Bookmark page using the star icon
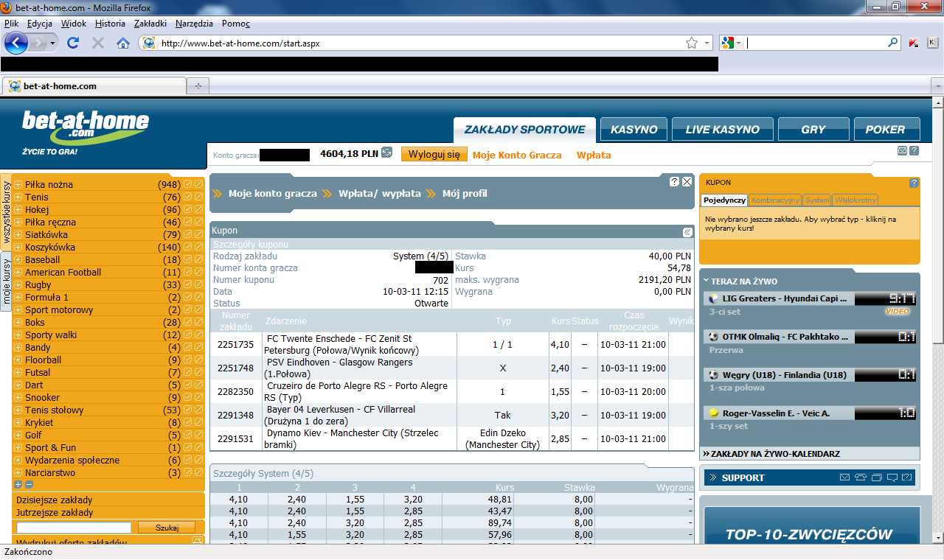Viewport: 944px width, 560px height. (x=692, y=43)
